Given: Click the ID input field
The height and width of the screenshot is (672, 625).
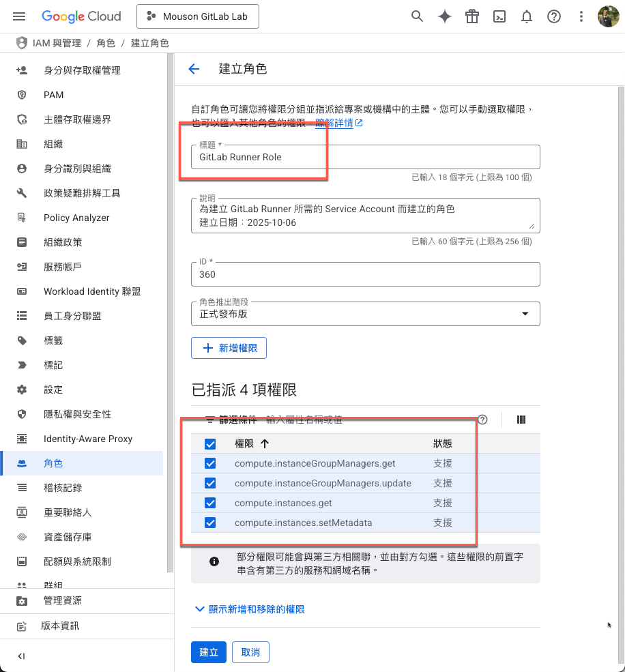Looking at the screenshot, I should pos(365,274).
